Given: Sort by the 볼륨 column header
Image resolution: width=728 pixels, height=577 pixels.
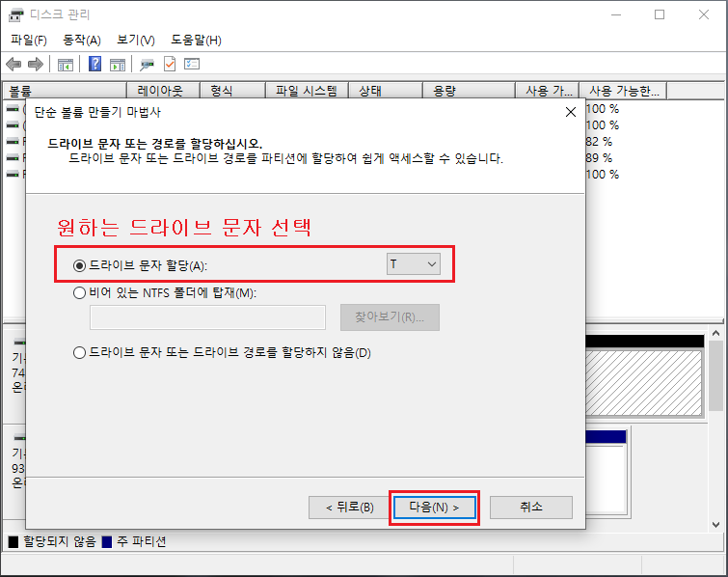Looking at the screenshot, I should coord(65,91).
